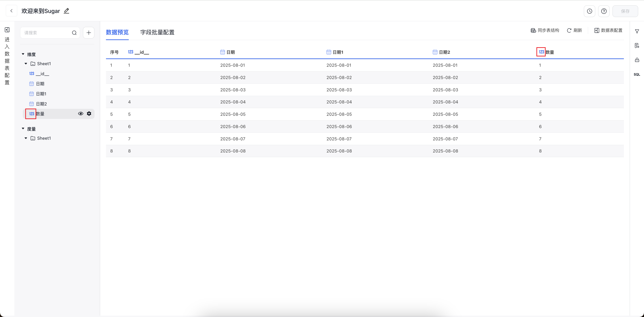Click calendar icon of 日期2 in tree
Viewport: 644px width, 317px height.
(32, 104)
